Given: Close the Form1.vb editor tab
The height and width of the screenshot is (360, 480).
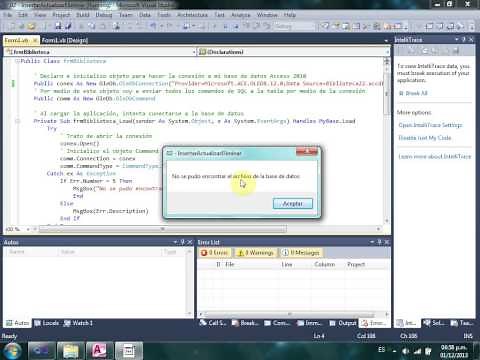Looking at the screenshot, I should pos(34,40).
